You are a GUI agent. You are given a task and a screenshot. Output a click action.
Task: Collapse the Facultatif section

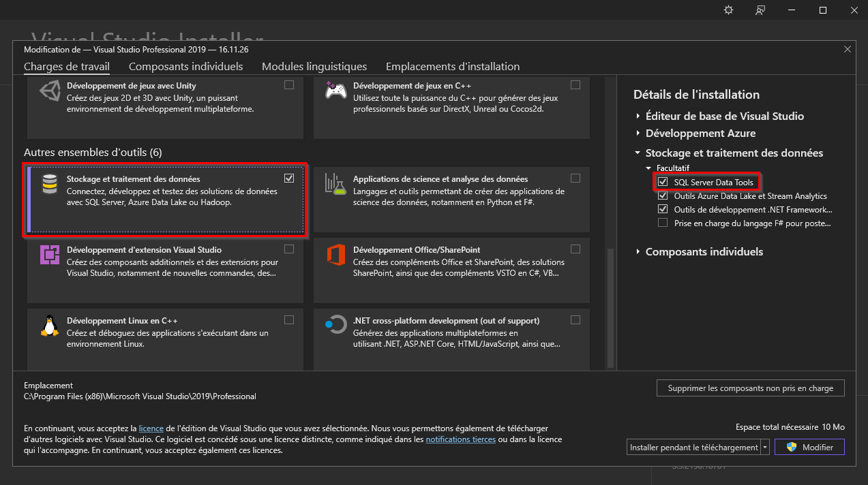tap(648, 168)
